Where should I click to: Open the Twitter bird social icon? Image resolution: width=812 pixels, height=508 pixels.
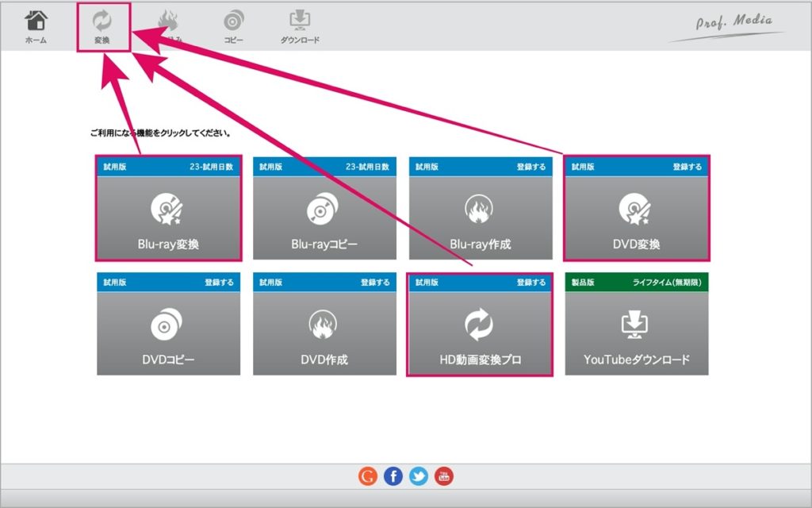419,476
